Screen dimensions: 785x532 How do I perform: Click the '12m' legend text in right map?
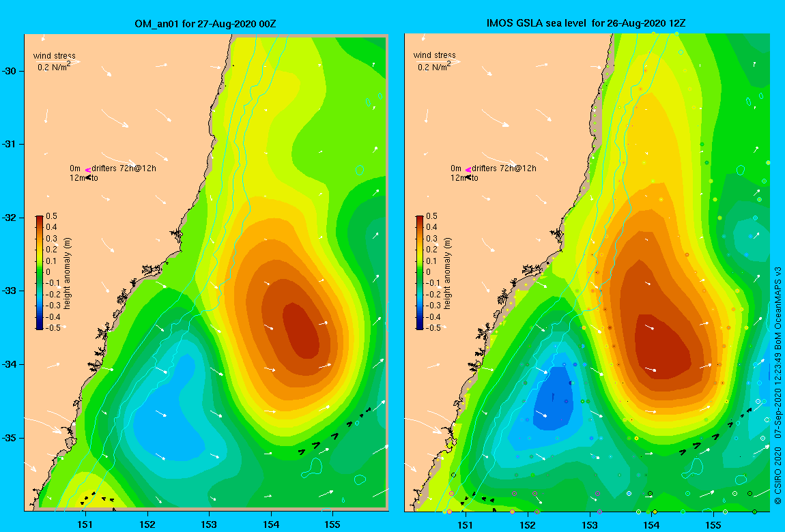[457, 178]
